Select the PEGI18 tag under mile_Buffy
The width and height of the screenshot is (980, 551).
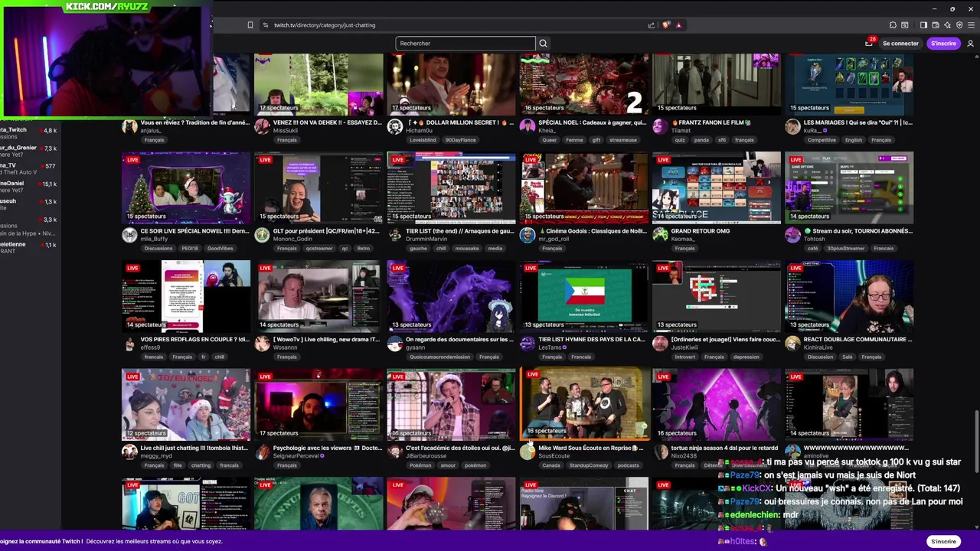[191, 249]
